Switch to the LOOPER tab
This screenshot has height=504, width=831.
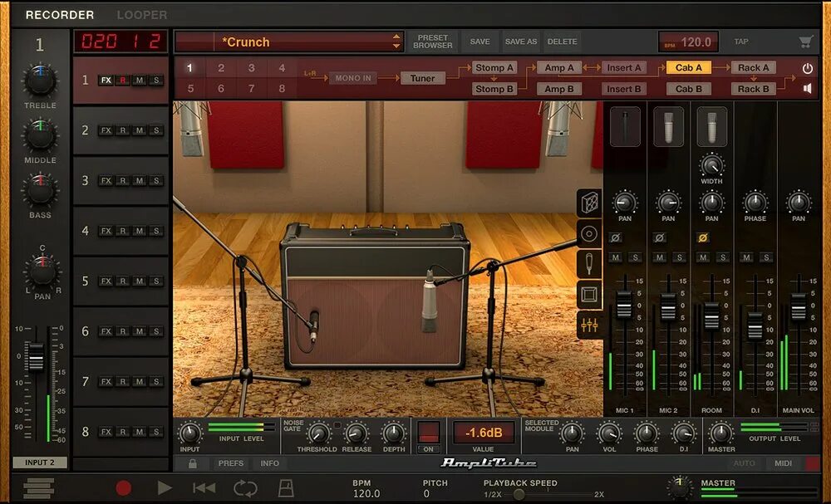click(141, 14)
